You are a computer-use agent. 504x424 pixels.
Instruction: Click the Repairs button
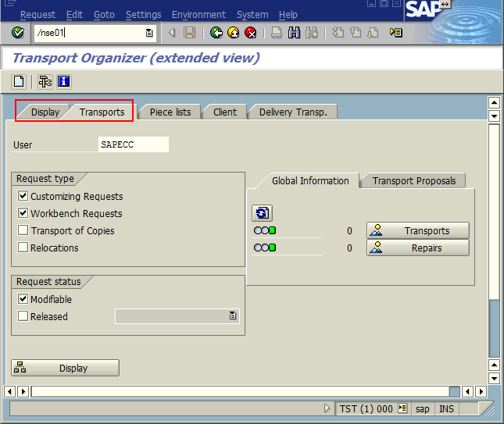coord(418,248)
